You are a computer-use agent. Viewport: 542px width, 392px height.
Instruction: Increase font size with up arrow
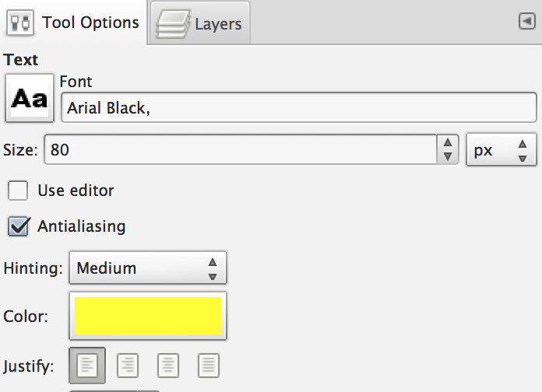(x=448, y=142)
